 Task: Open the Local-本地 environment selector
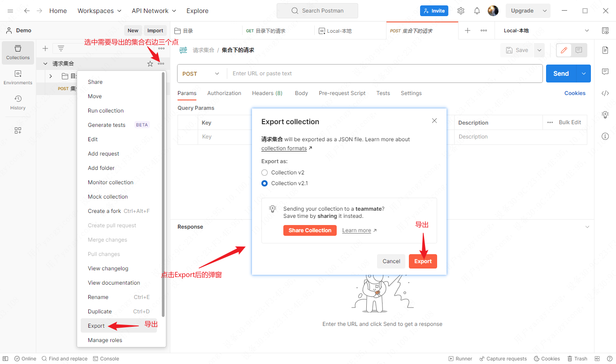click(546, 30)
